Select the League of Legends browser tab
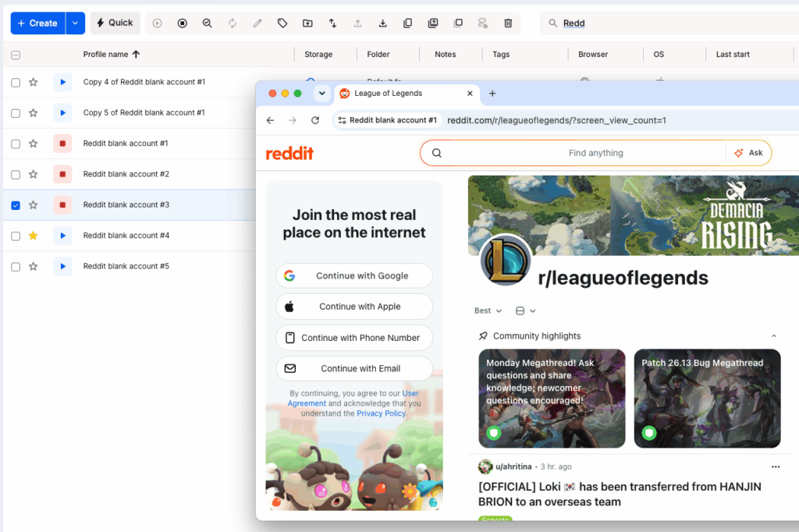Screen dimensions: 799x532 (x=407, y=94)
